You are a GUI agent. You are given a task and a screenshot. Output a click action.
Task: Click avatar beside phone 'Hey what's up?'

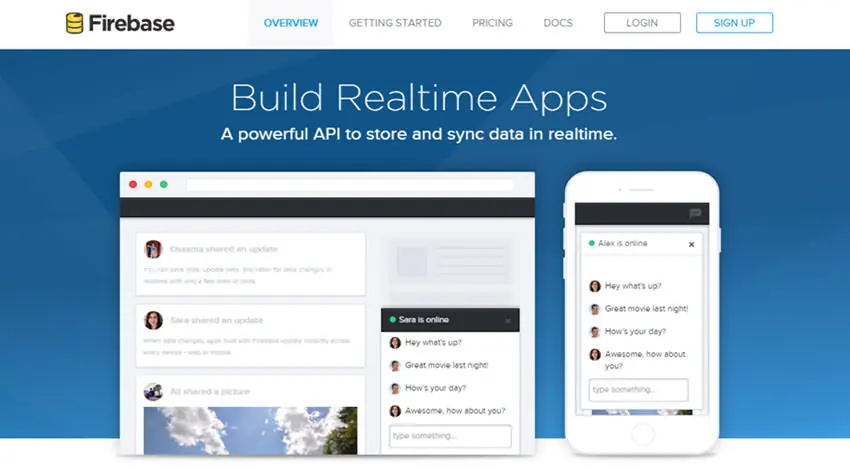[595, 286]
